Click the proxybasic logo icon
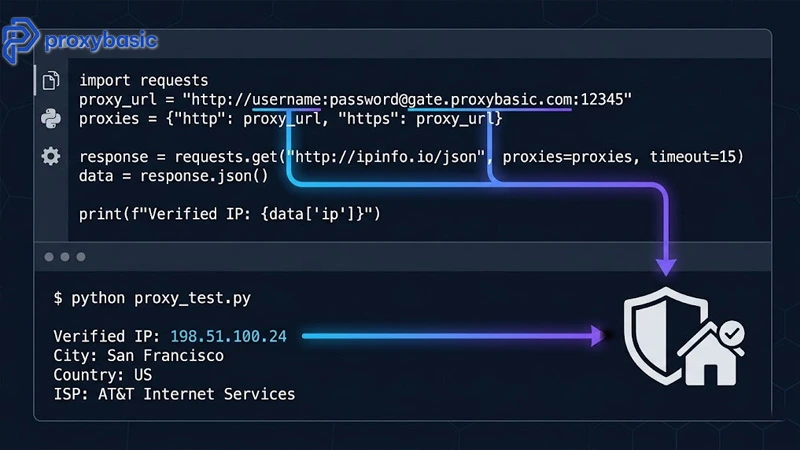Screen dimensions: 800x450 click(20, 40)
